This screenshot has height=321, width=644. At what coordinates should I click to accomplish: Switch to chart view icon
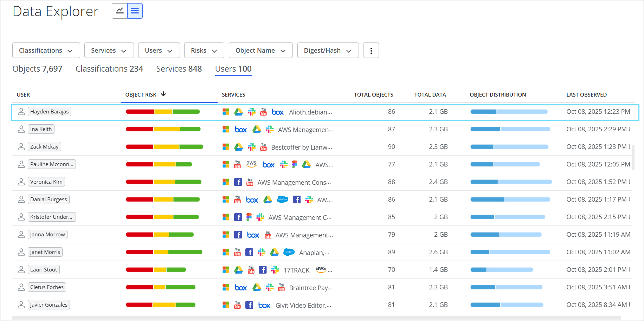[120, 11]
